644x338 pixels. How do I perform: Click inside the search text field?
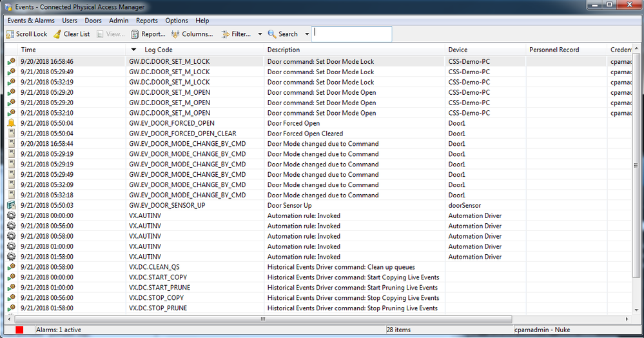click(x=352, y=34)
